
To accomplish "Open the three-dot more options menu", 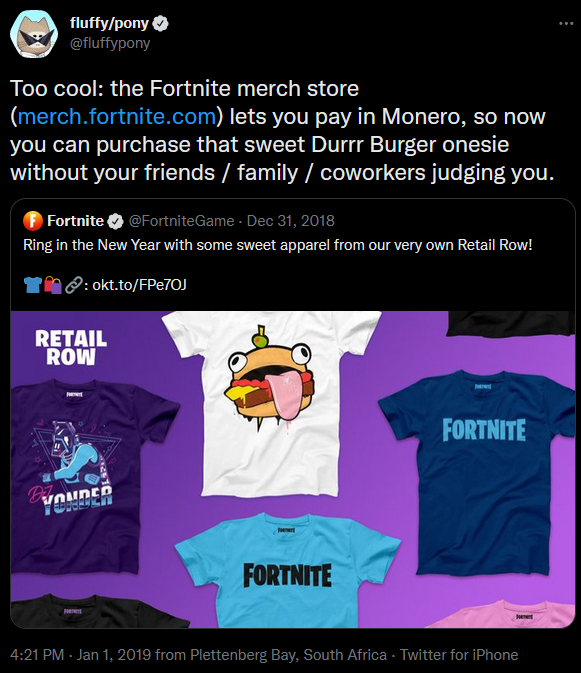I will [x=566, y=24].
